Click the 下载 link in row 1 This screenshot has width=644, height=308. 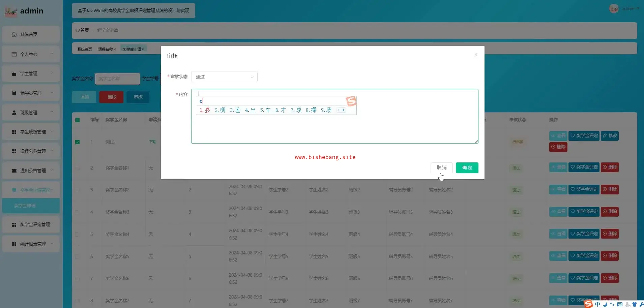coord(153,142)
